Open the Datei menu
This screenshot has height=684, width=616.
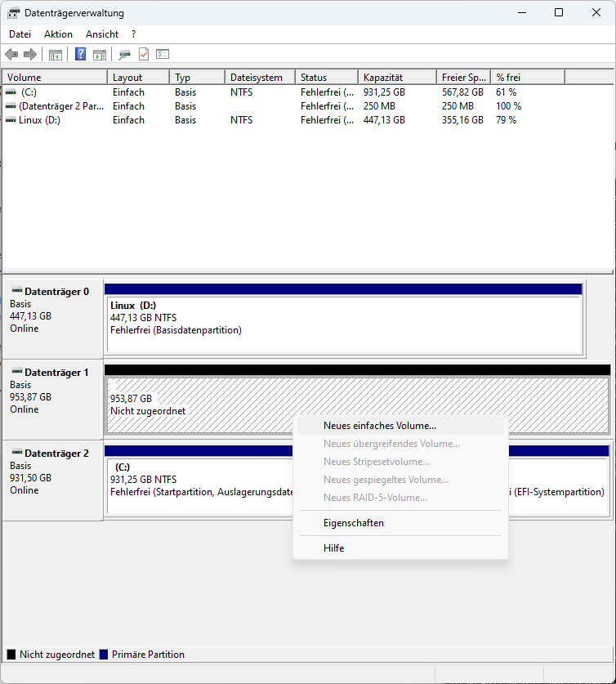(x=20, y=34)
